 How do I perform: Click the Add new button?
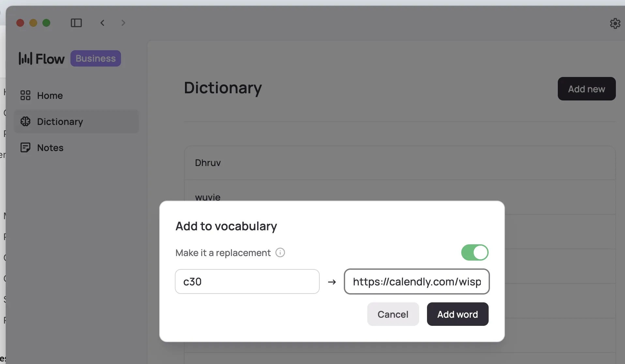click(x=587, y=89)
